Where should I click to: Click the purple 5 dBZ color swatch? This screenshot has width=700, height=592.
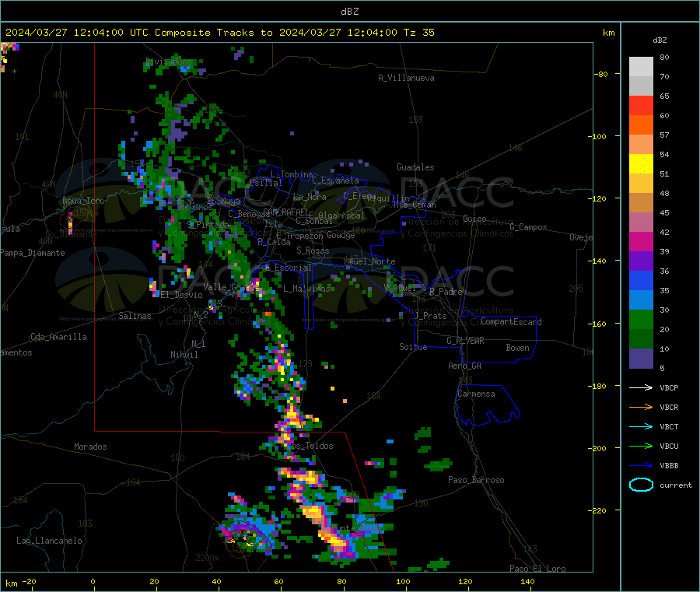[x=641, y=359]
